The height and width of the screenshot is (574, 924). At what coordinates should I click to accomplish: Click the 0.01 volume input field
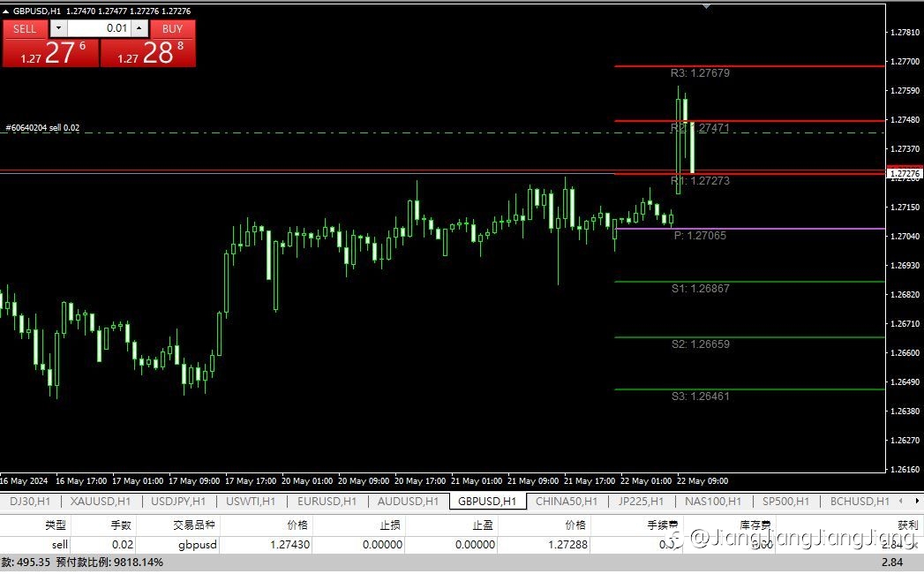pyautogui.click(x=99, y=28)
